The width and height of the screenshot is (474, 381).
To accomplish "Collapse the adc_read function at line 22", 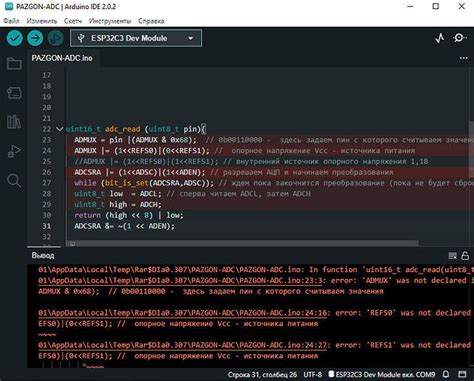I will coord(60,129).
